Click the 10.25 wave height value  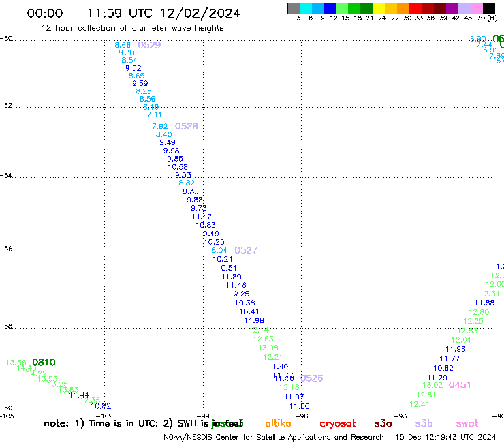215,242
